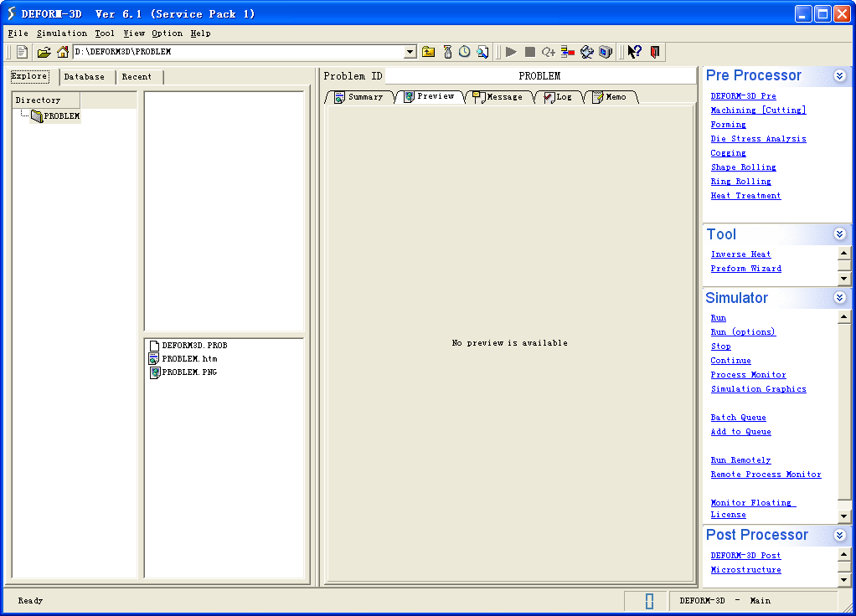Click the New Problem document icon
This screenshot has width=856, height=616.
pos(23,52)
